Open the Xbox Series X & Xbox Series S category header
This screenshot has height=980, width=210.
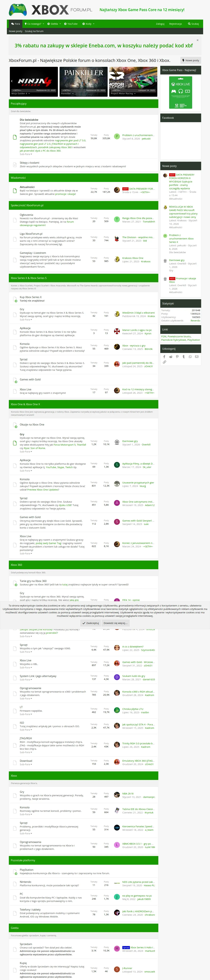tap(29, 278)
